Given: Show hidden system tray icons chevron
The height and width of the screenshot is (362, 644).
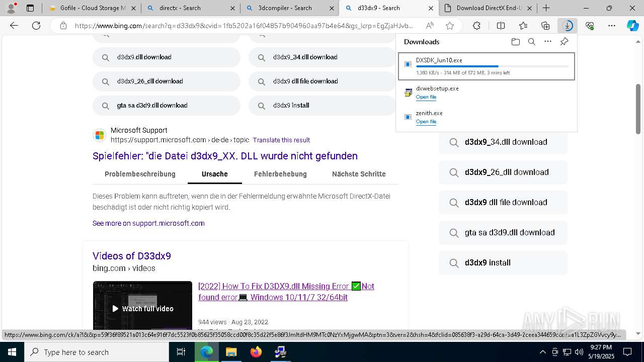Looking at the screenshot, I should [x=542, y=352].
